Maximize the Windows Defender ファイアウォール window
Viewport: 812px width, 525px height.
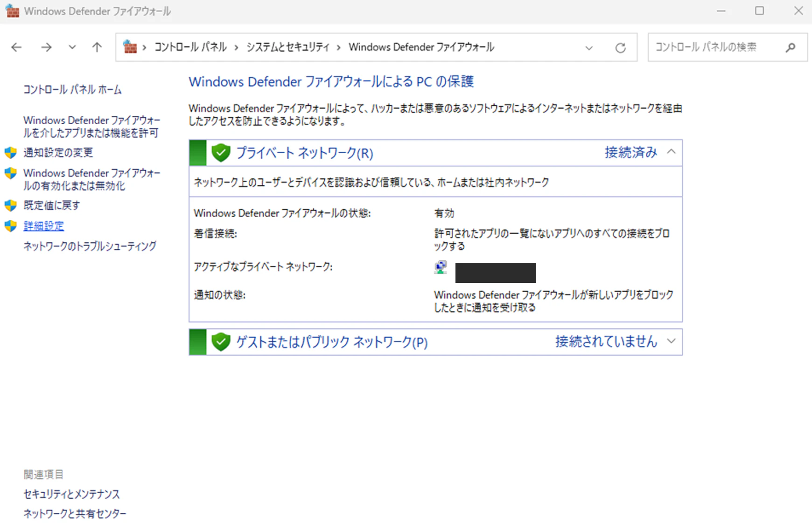click(x=760, y=11)
